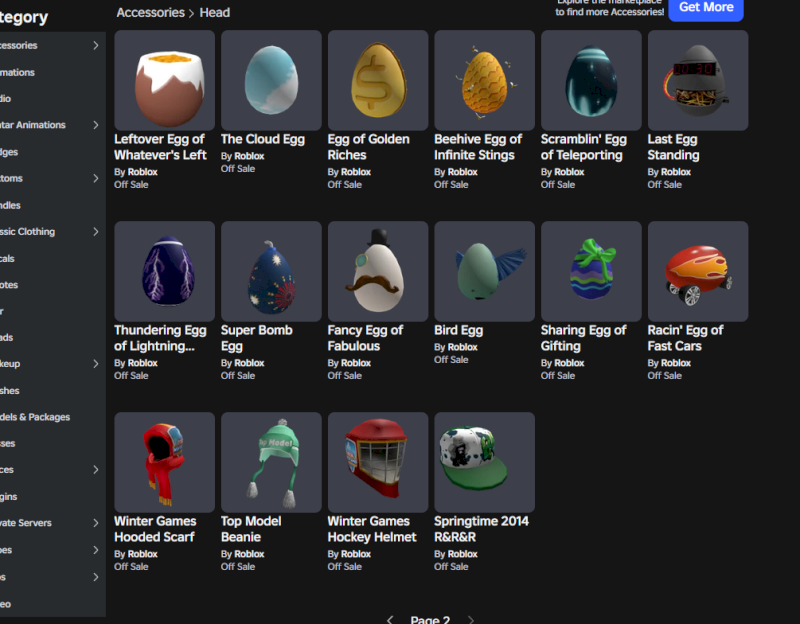The height and width of the screenshot is (624, 800).
Task: Open Springtime 2014 R&R&R cap image
Action: [484, 462]
